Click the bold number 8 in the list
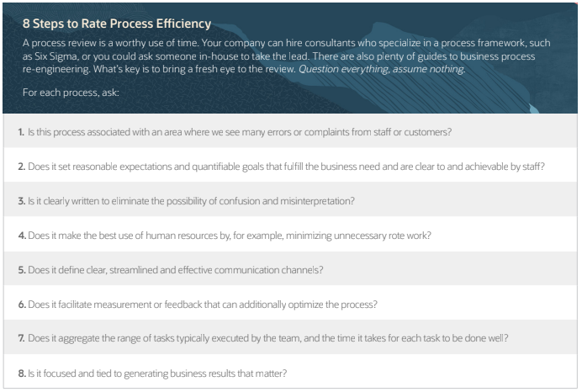Viewport: 582px width, 392px height. click(x=21, y=373)
